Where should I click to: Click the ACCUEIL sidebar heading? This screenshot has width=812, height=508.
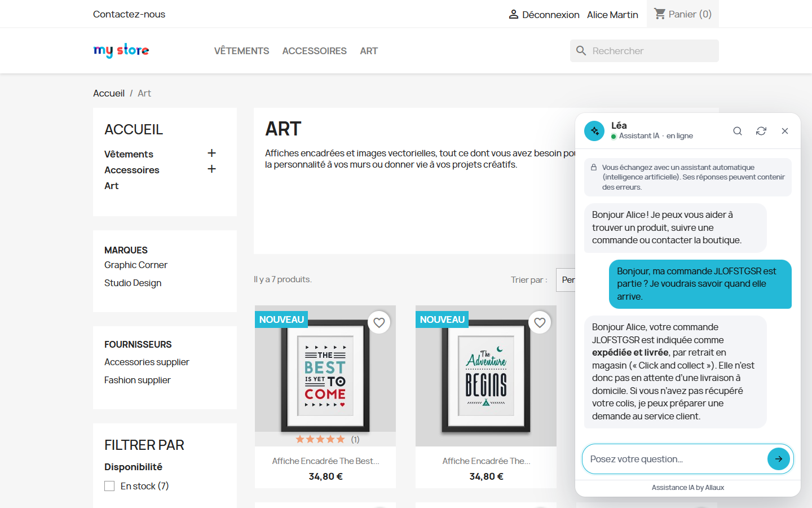click(x=134, y=129)
